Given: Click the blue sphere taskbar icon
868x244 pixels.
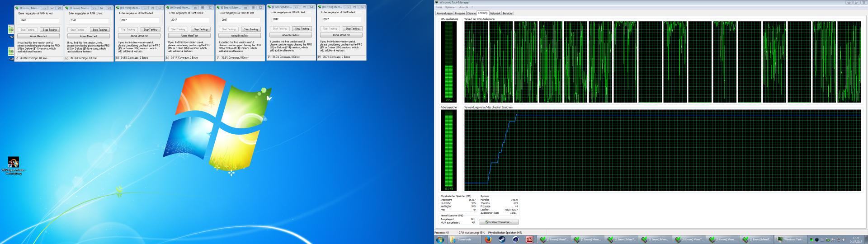Looking at the screenshot, I should (x=516, y=239).
